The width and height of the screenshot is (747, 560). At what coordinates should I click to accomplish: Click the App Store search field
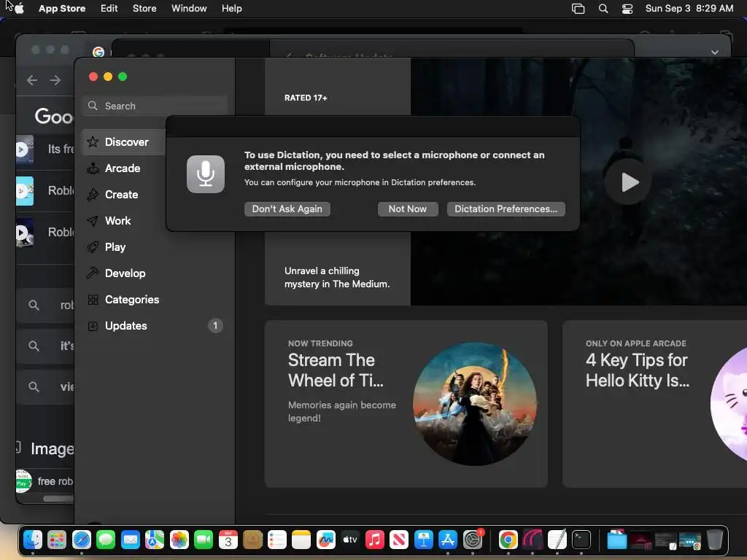[155, 106]
